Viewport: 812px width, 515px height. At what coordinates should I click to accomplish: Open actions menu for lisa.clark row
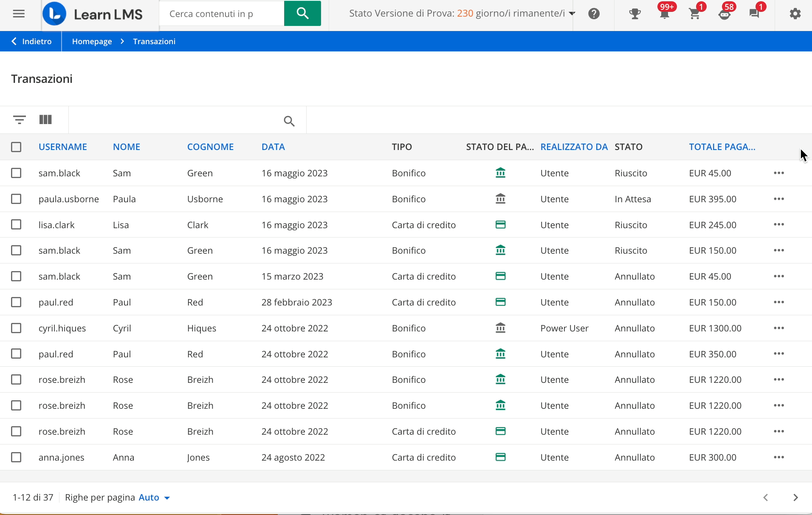[779, 225]
